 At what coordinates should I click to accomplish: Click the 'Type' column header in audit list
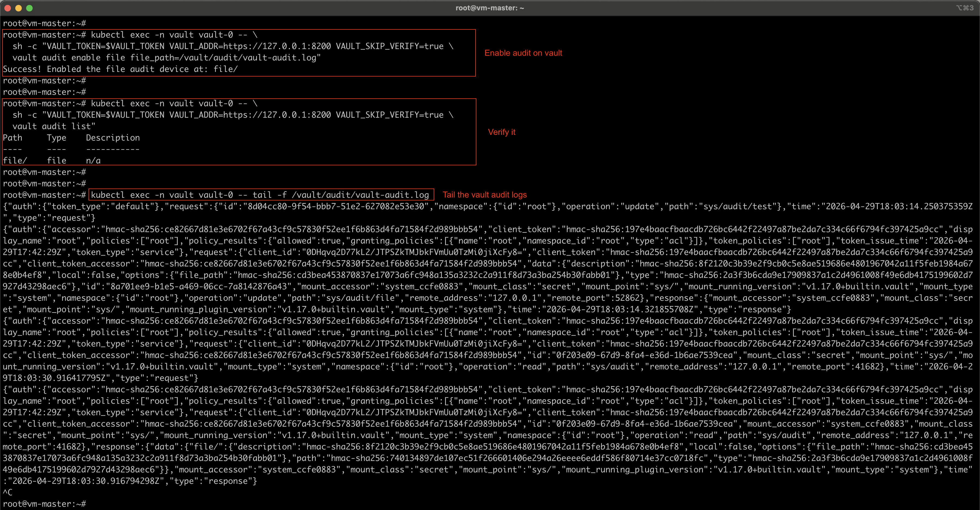coord(56,138)
